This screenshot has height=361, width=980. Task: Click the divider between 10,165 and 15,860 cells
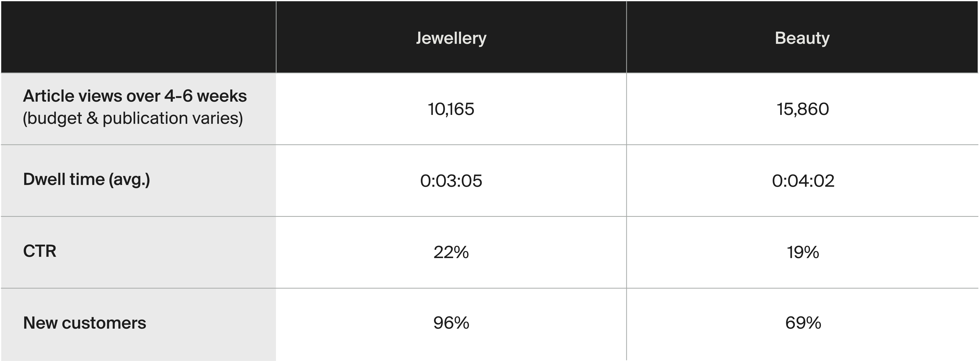626,109
